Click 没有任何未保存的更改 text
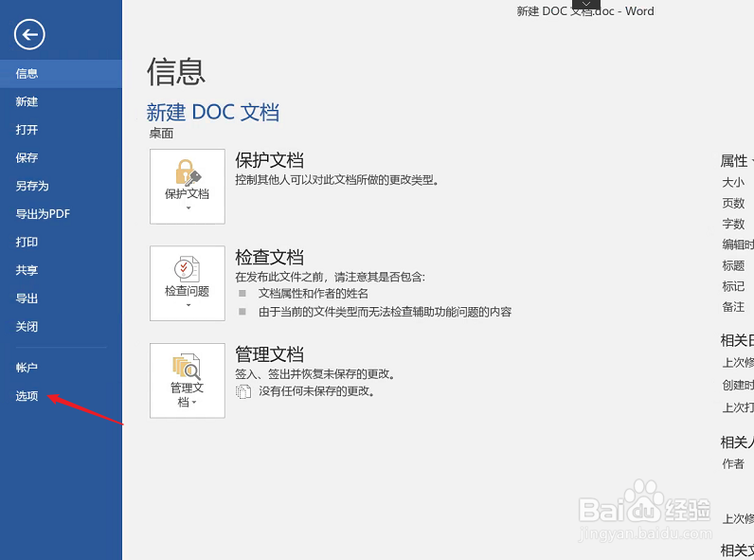Screen dimensions: 754x560 point(316,391)
